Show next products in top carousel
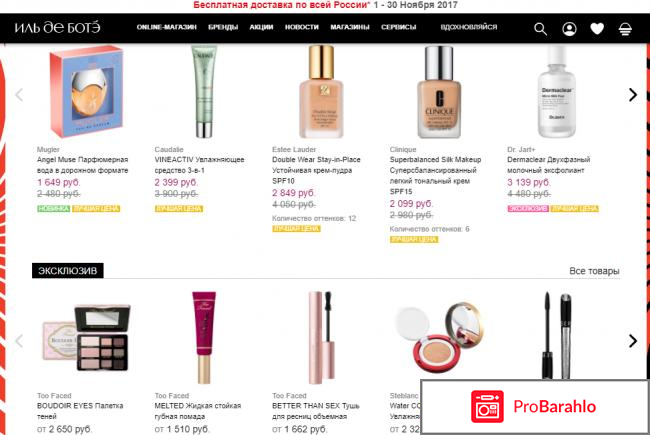Viewport: 650px width, 435px height. [633, 95]
